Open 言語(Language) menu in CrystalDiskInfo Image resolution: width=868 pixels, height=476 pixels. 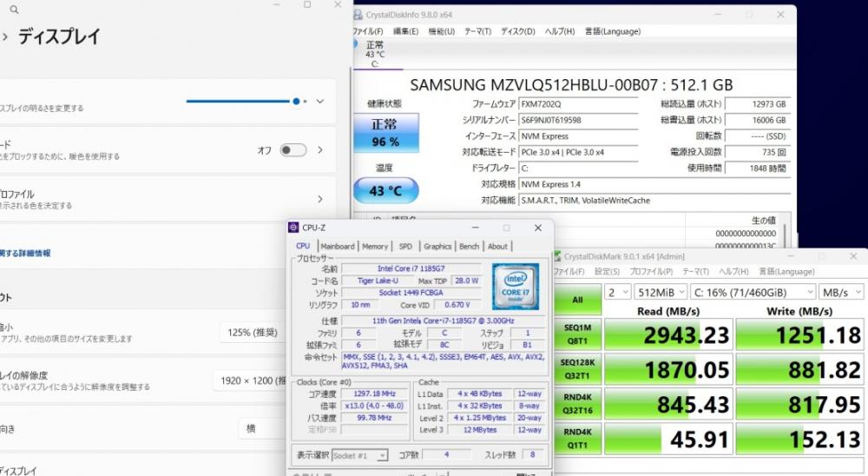613,31
